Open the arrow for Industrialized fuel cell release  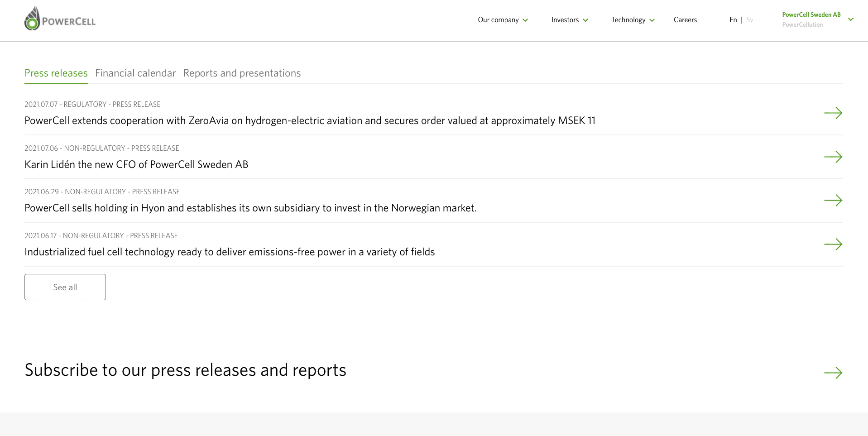pyautogui.click(x=833, y=244)
